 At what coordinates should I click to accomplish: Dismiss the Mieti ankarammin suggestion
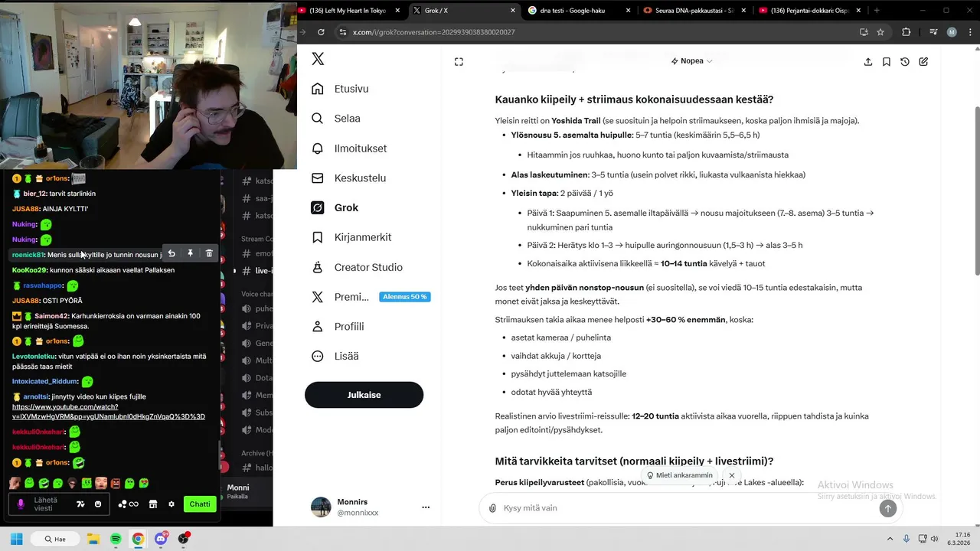click(x=732, y=475)
